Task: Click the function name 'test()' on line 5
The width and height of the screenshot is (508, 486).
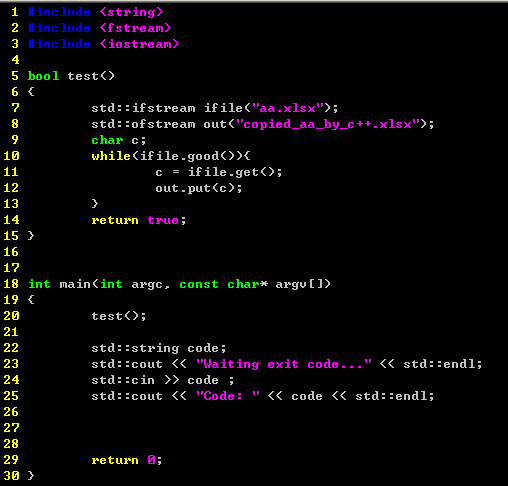Action: pos(91,76)
